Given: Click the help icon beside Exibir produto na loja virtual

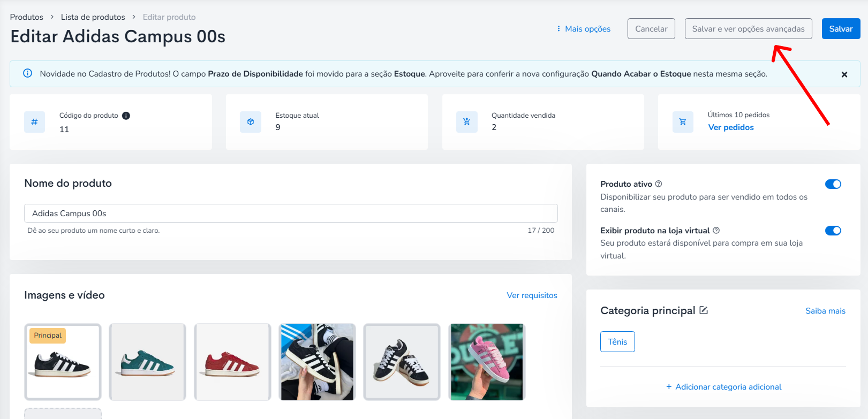Looking at the screenshot, I should [x=716, y=231].
